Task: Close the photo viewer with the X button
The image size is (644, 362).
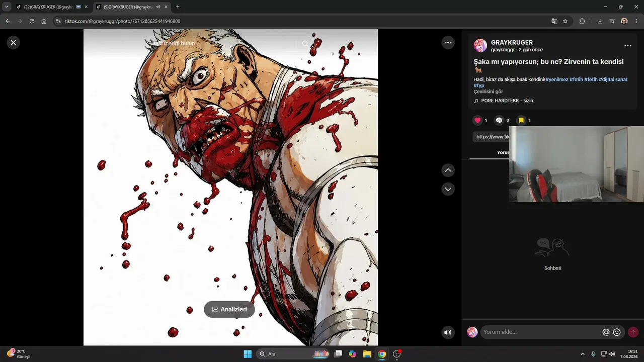Action: click(14, 43)
